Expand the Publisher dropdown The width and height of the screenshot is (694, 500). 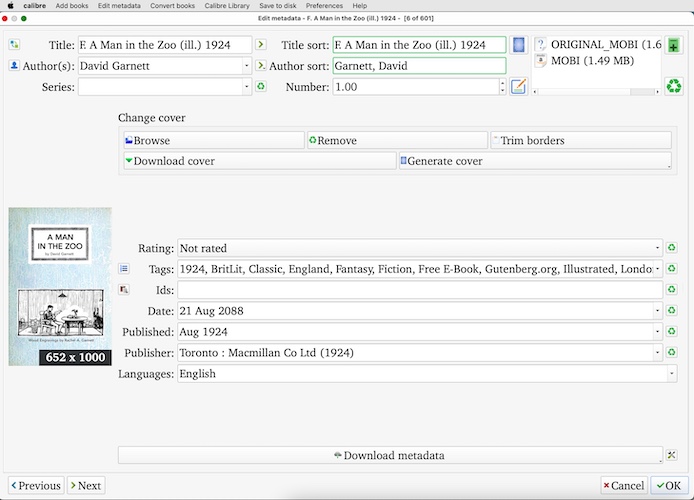(x=657, y=353)
